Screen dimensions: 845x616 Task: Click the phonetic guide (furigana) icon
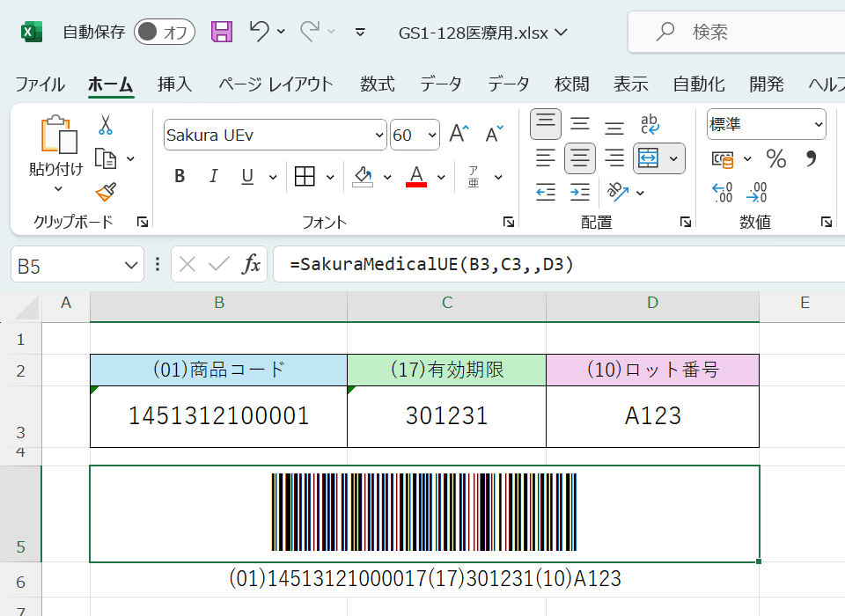[x=474, y=176]
